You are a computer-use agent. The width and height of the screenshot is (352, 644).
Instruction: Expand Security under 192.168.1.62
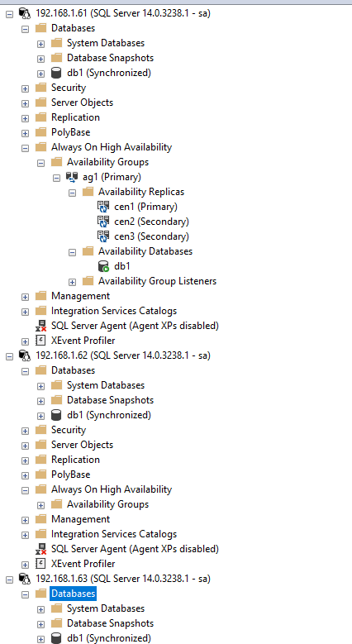pyautogui.click(x=26, y=431)
